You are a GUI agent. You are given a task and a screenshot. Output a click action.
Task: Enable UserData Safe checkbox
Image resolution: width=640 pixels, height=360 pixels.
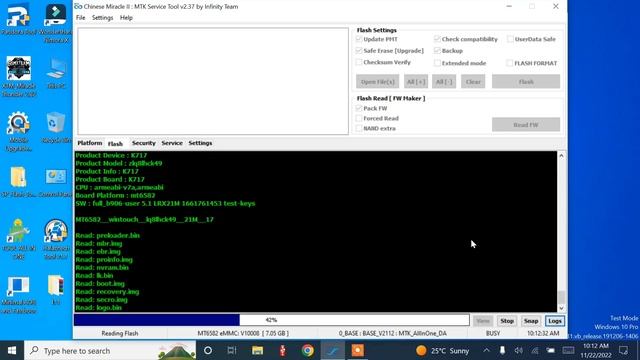510,39
